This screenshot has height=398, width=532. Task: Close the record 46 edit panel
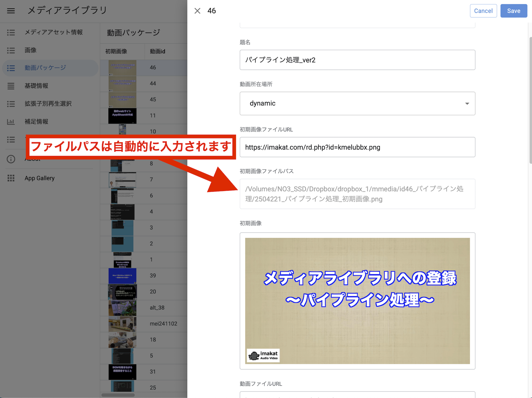pyautogui.click(x=197, y=11)
